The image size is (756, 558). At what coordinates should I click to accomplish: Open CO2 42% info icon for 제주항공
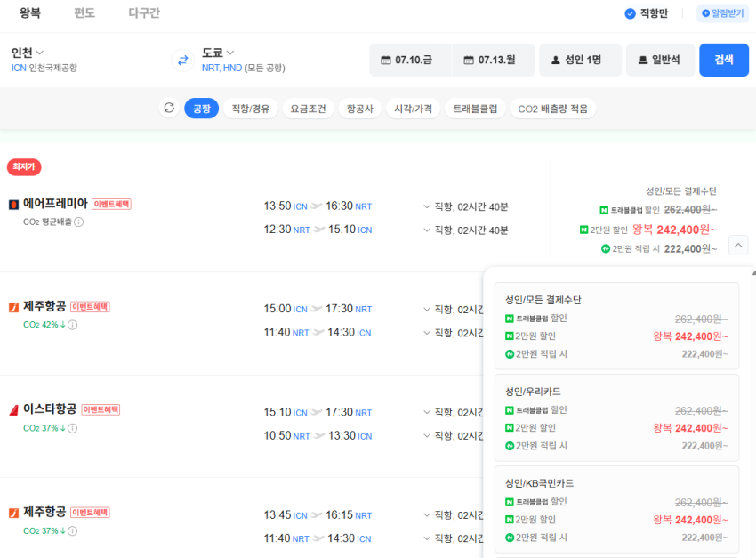[72, 325]
